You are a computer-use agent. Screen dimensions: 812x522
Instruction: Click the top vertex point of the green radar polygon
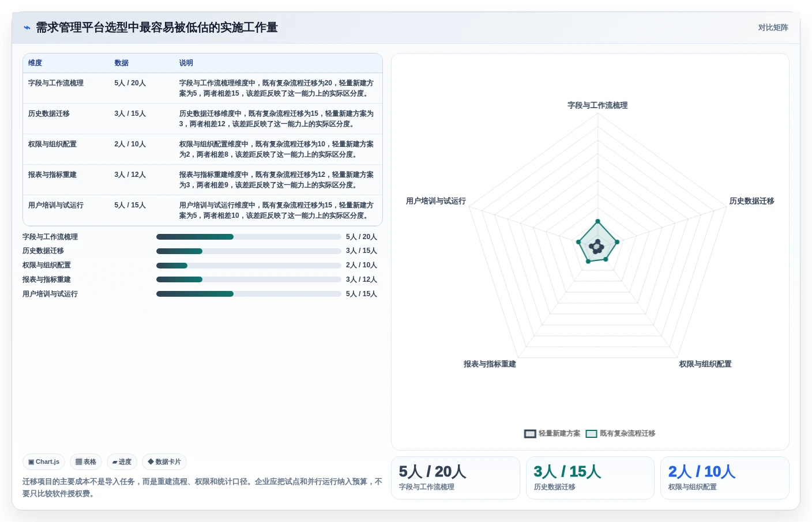tap(597, 221)
